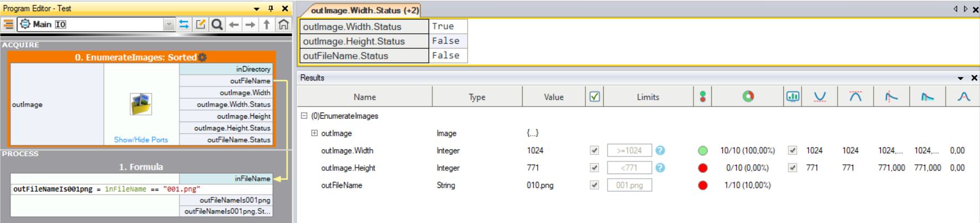Collapse the (0)EnumerateImages results group
The height and width of the screenshot is (223, 980).
[x=304, y=116]
